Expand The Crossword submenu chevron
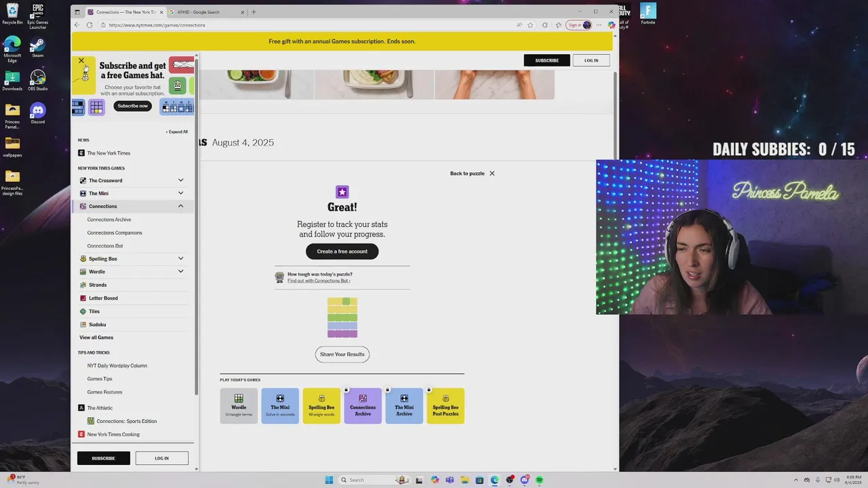 180,180
